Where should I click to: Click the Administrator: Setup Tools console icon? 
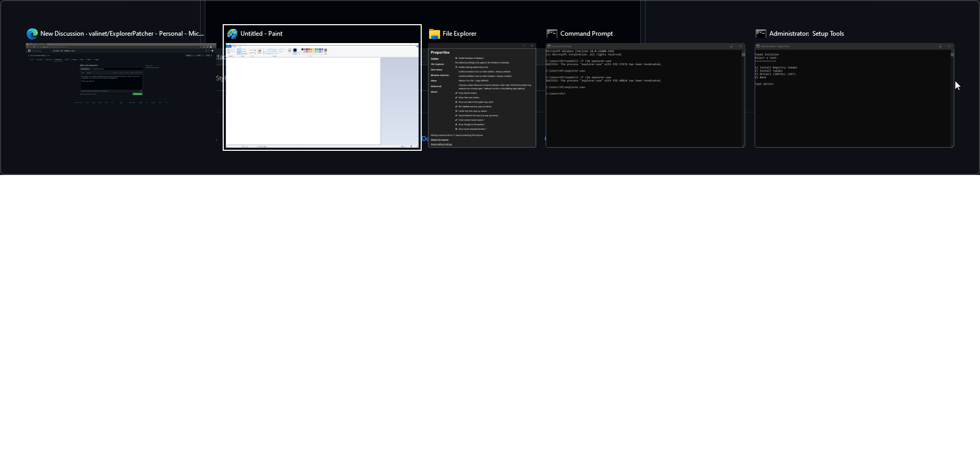(761, 34)
